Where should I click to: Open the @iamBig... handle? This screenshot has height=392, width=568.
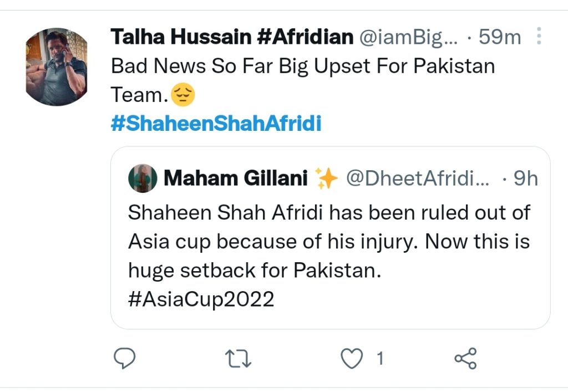[408, 37]
